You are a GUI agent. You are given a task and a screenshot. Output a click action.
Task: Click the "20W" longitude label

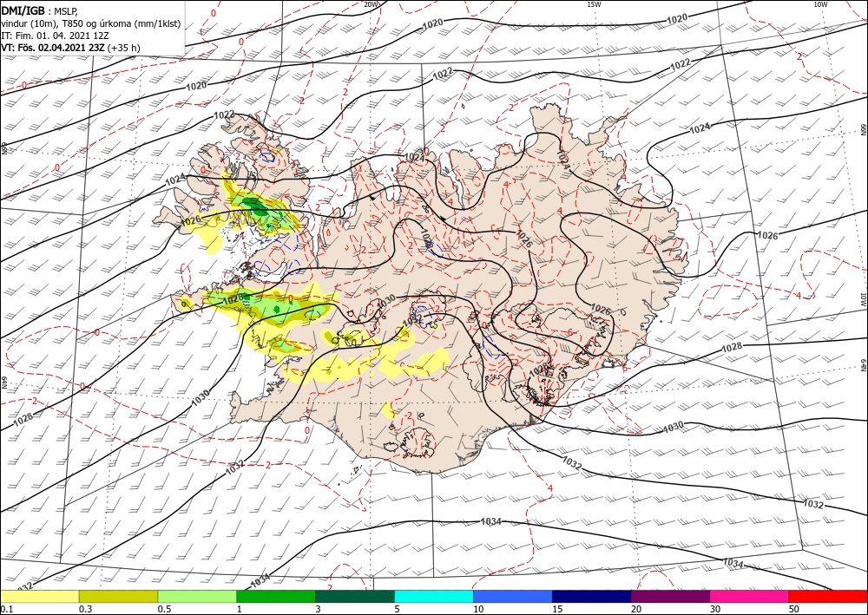pos(371,4)
